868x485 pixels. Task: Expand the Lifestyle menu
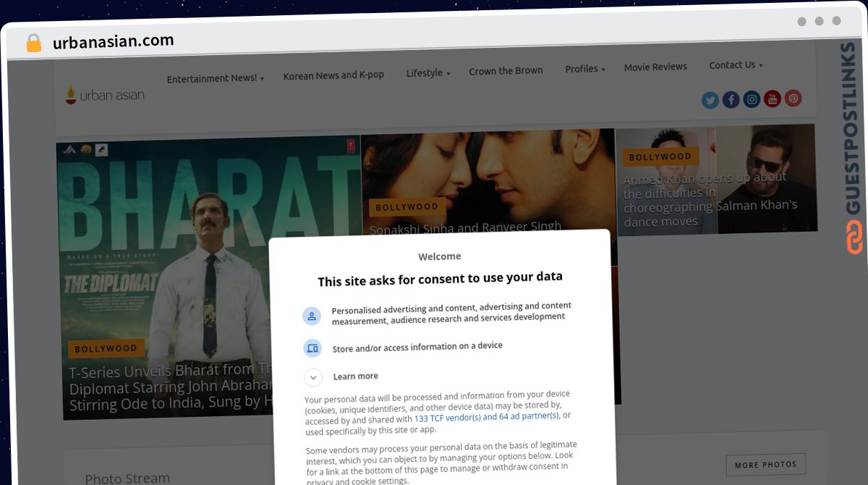tap(428, 73)
